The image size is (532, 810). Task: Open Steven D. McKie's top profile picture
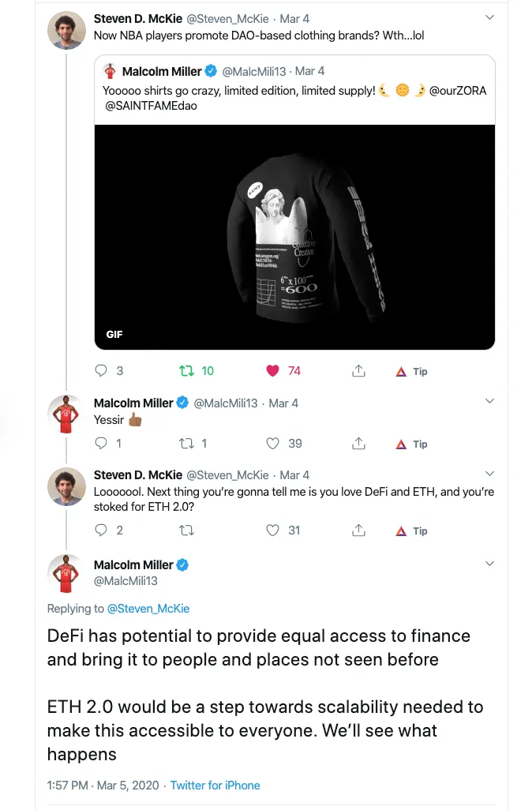(x=66, y=30)
